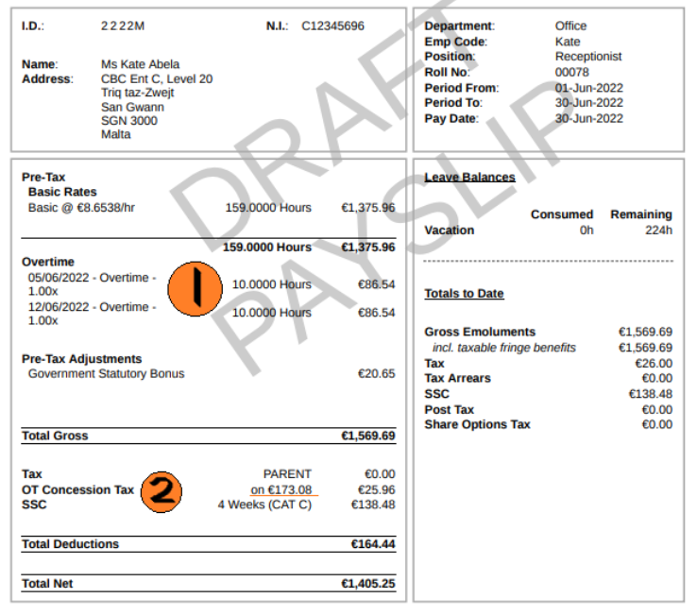Click the Roll No value 00078
Image resolution: width=697 pixels, height=616 pixels.
[x=571, y=72]
